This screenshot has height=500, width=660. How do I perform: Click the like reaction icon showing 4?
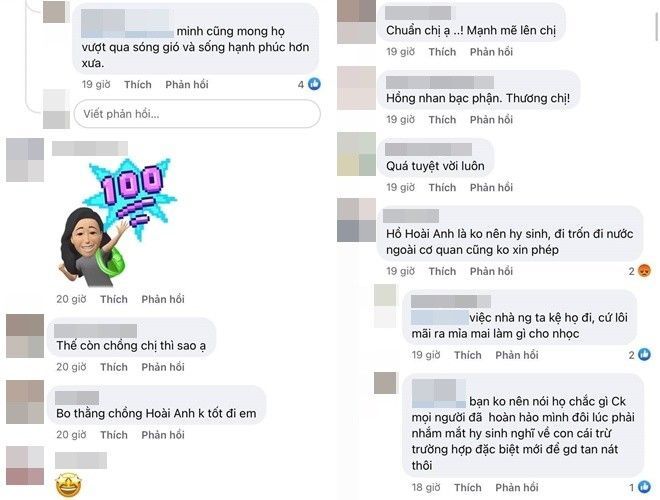click(314, 84)
